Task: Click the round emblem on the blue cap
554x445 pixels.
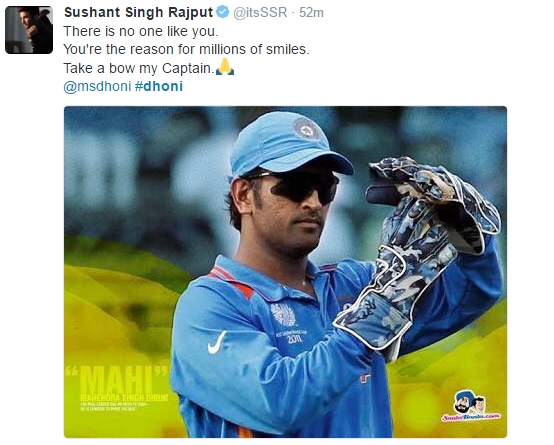Action: pos(306,128)
